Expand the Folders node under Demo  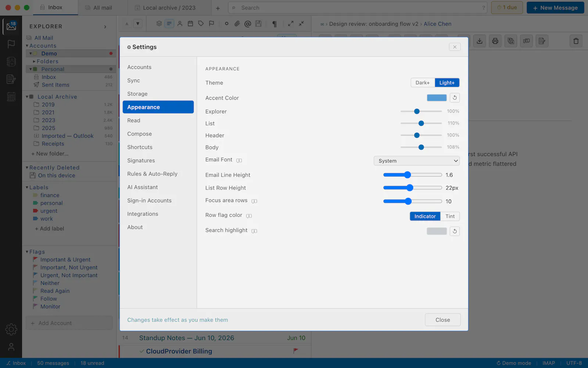(x=34, y=61)
